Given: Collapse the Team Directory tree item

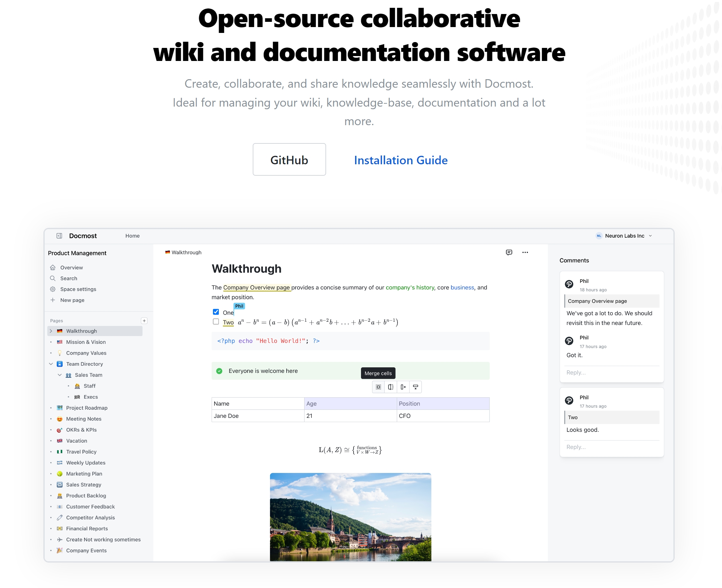Looking at the screenshot, I should (x=51, y=364).
